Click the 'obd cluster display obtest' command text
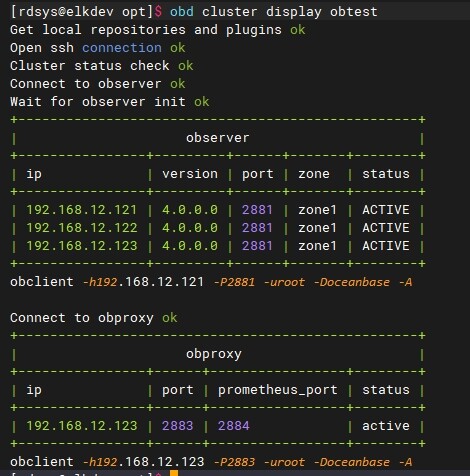 (274, 12)
